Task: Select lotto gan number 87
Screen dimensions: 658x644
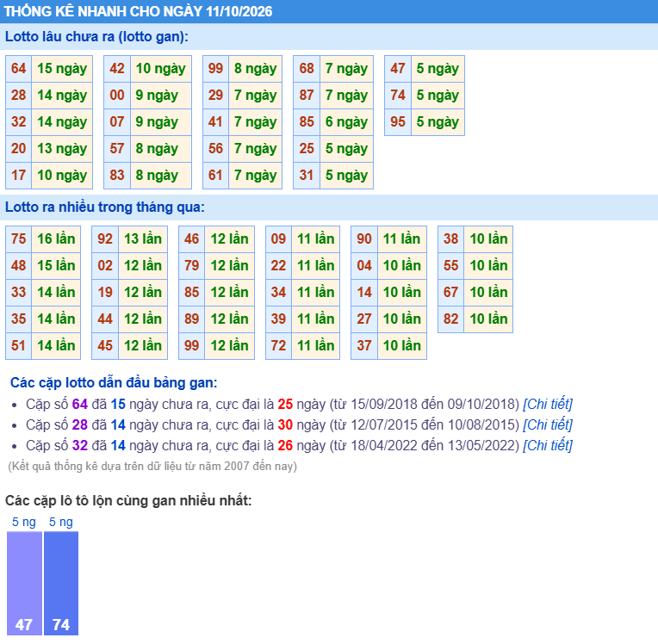Action: point(307,96)
